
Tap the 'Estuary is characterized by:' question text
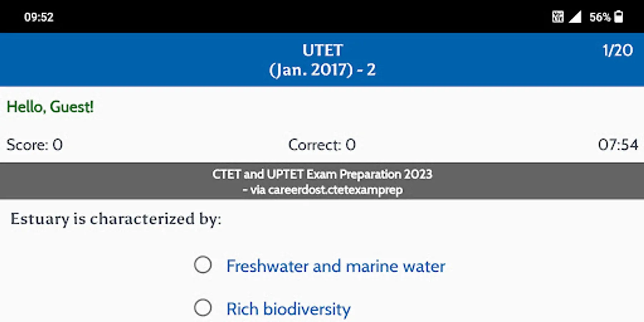(116, 219)
